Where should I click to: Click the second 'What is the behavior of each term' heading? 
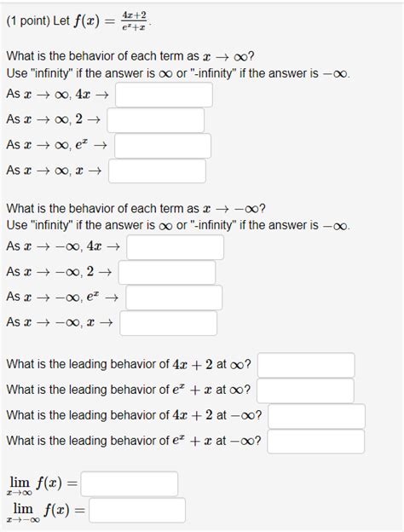(x=136, y=208)
